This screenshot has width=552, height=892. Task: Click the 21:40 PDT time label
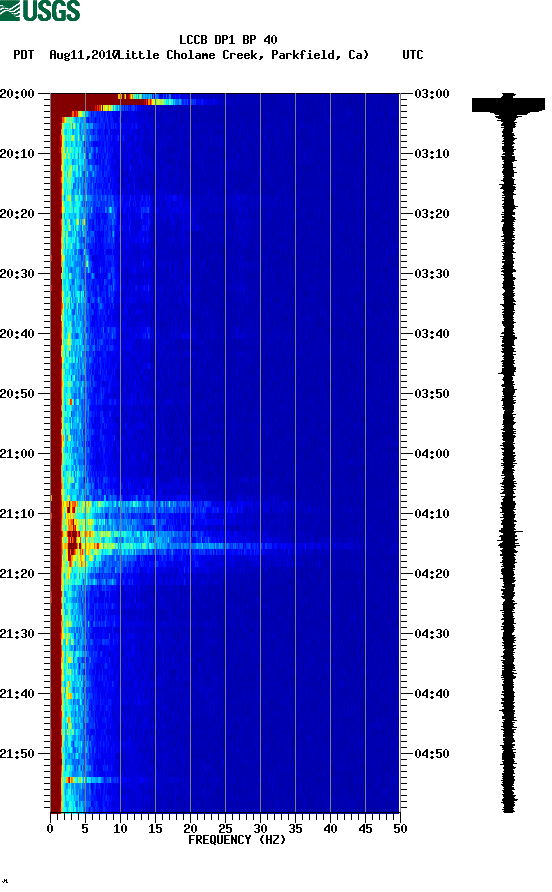[17, 694]
